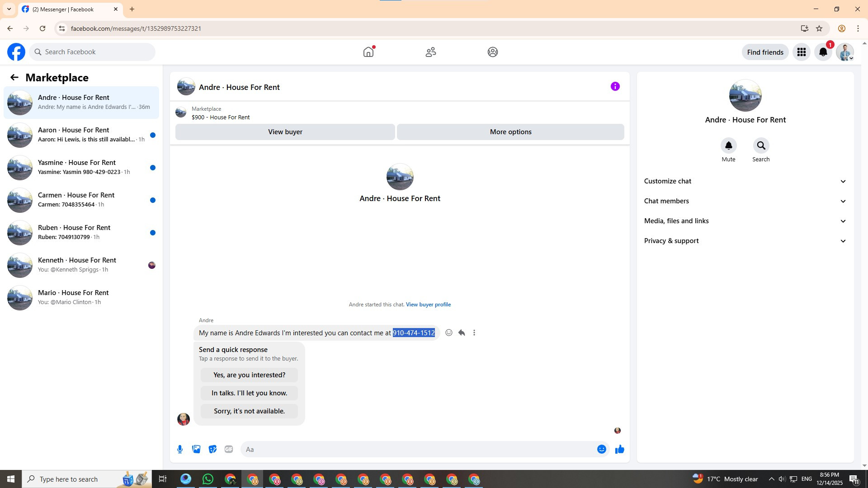The width and height of the screenshot is (868, 488).
Task: React to Andre's message with emoji
Action: point(449,333)
